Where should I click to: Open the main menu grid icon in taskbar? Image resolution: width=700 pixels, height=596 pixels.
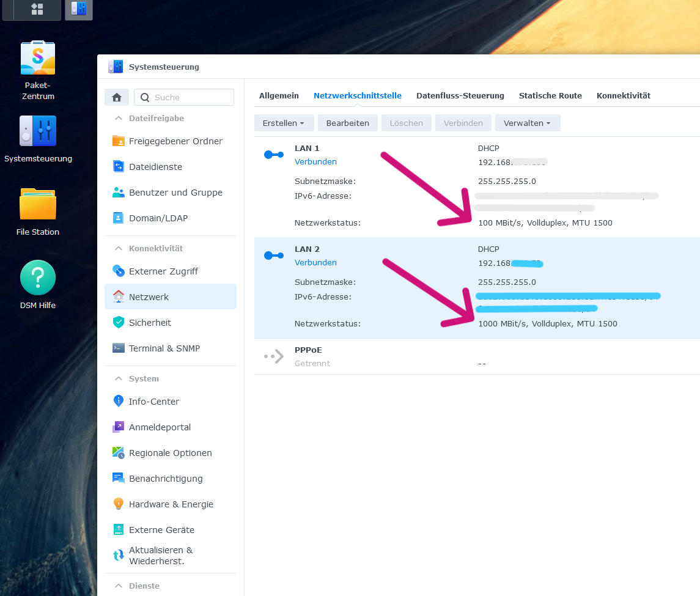37,9
